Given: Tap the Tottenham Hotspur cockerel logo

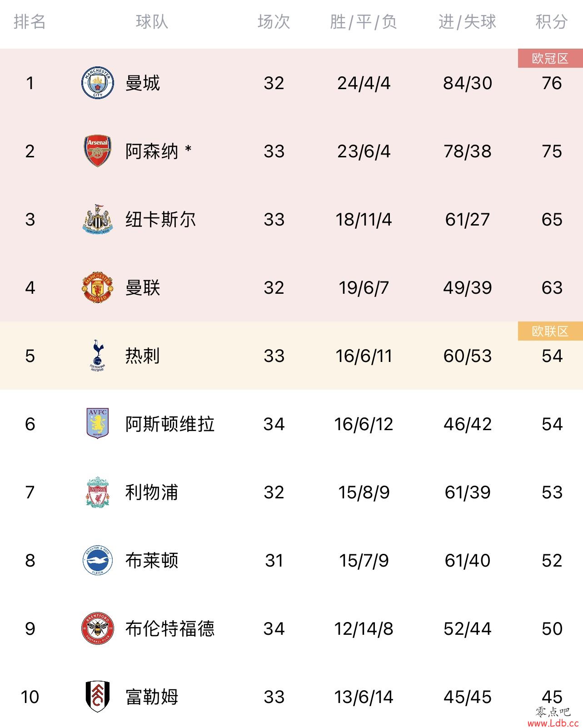Looking at the screenshot, I should point(98,356).
